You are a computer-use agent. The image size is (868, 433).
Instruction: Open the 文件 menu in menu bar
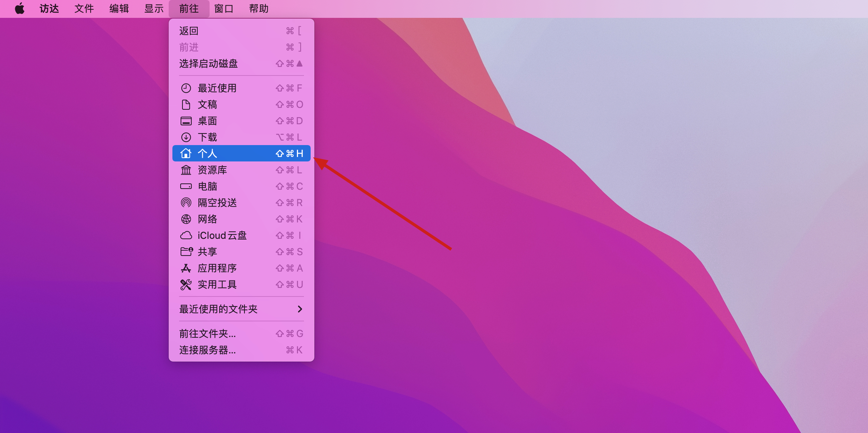pos(84,9)
